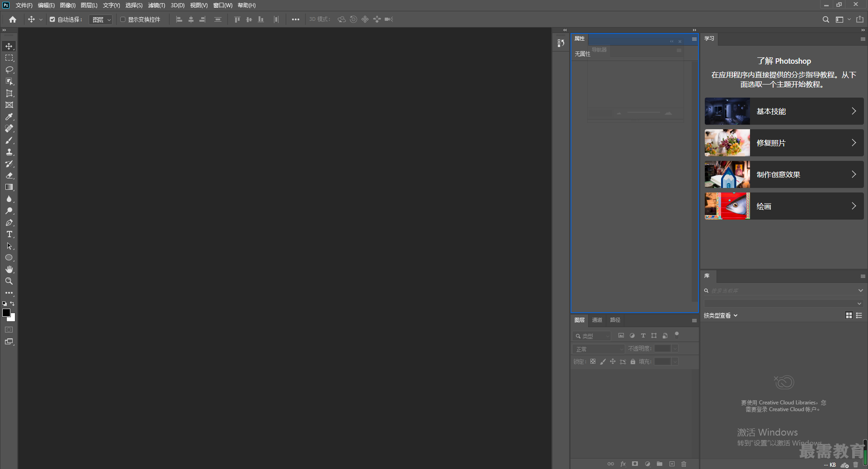Open the 修复照片 tutorial category
Viewport: 868px width, 469px height.
point(784,143)
